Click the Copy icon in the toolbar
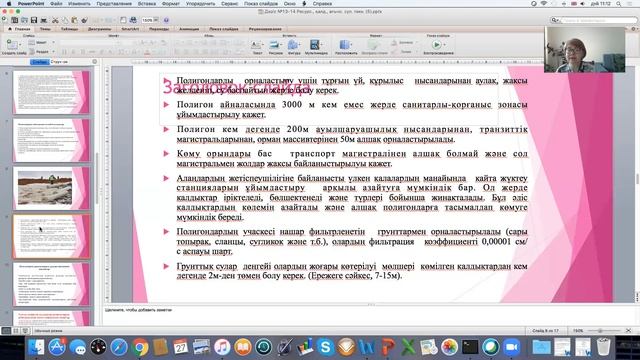The height and width of the screenshot is (360, 640). 65,20
